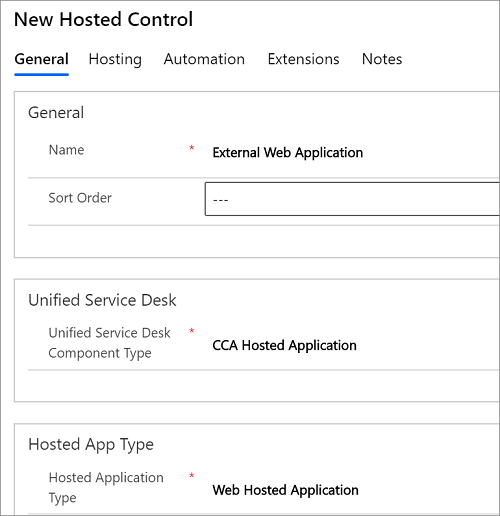Open the Automation tab
The height and width of the screenshot is (516, 500).
point(204,59)
